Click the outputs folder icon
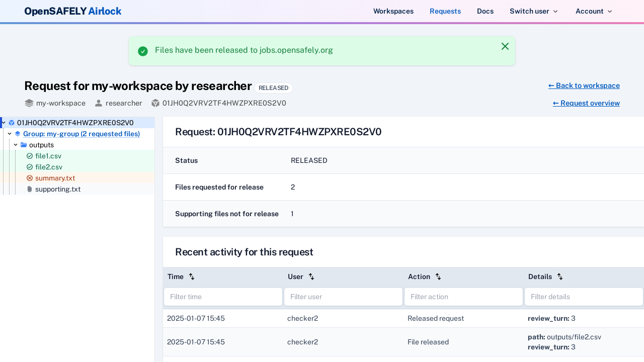Screen dimensions: 644x362 (x=24, y=145)
